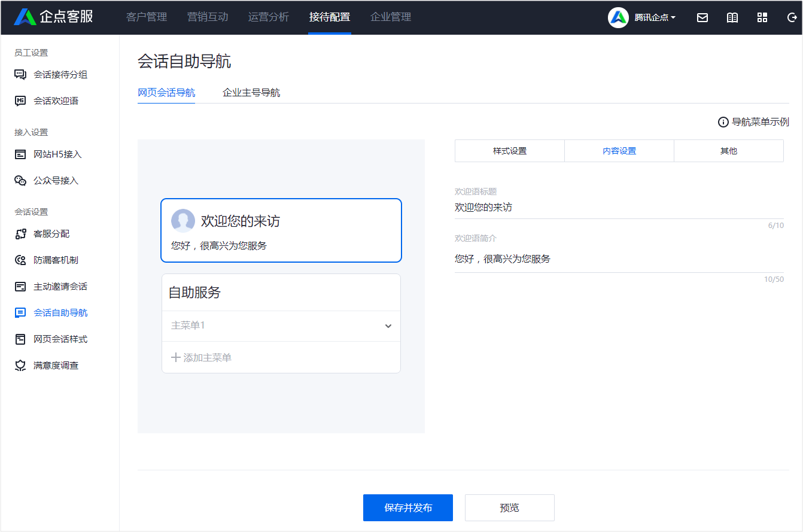The image size is (803, 532).
Task: Go to 防漏客机制 in sidebar
Action: (56, 260)
